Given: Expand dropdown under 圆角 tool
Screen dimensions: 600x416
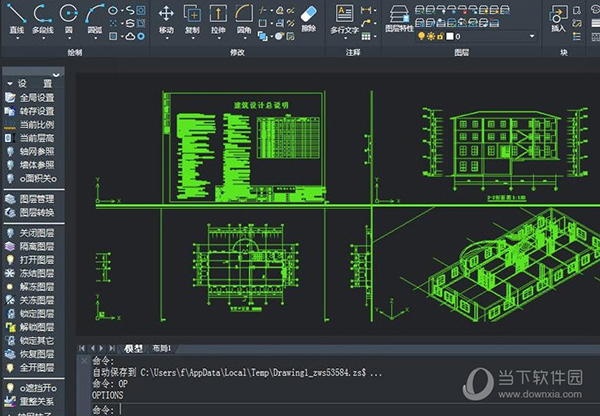Looking at the screenshot, I should [x=244, y=38].
